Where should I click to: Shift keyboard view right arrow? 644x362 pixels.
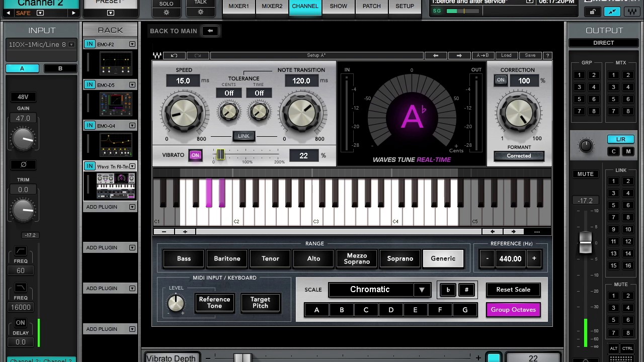tap(513, 232)
